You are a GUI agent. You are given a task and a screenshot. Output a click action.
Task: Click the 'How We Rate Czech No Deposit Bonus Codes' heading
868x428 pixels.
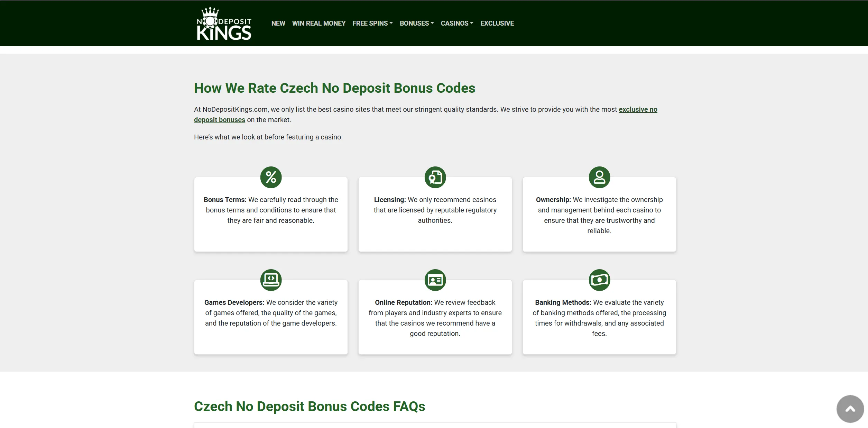pyautogui.click(x=334, y=88)
